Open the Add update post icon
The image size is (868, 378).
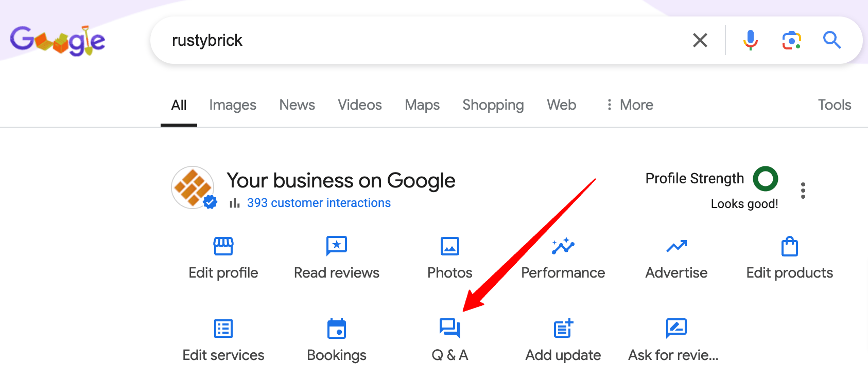point(563,328)
